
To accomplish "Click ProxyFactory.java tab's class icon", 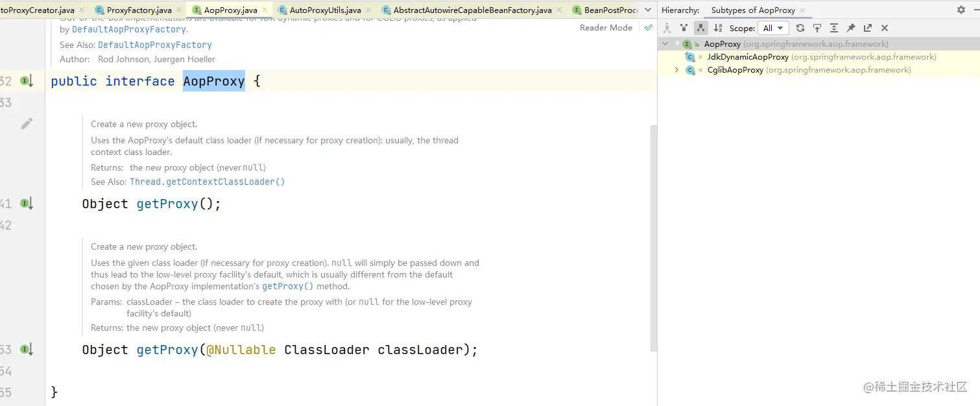I will click(99, 10).
